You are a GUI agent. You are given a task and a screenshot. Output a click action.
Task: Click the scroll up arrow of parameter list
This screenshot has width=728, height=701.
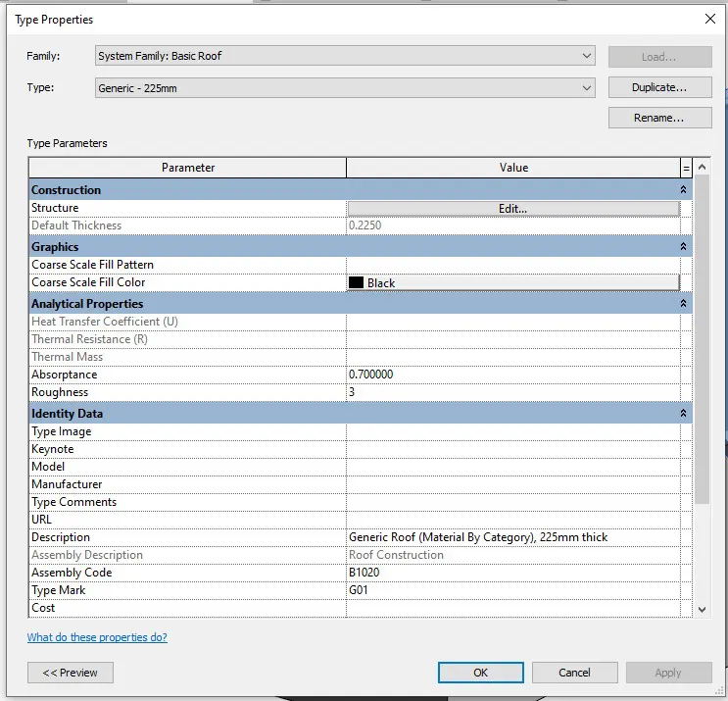(x=702, y=167)
